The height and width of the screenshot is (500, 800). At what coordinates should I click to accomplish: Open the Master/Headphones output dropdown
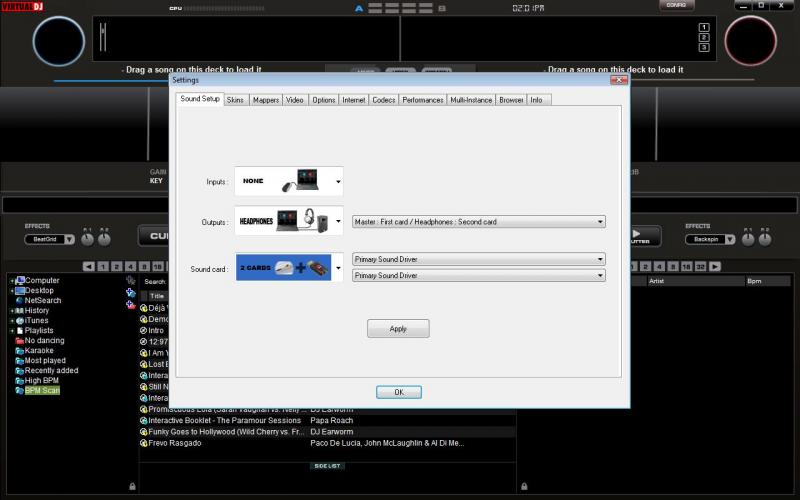599,222
